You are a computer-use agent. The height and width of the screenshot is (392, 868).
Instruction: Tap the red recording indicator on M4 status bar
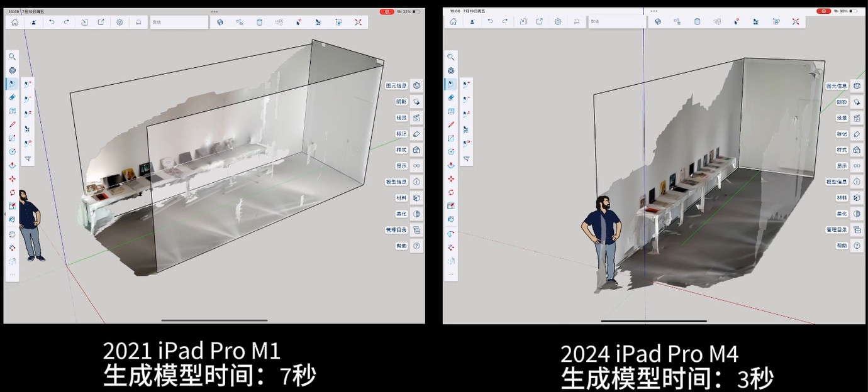[824, 11]
